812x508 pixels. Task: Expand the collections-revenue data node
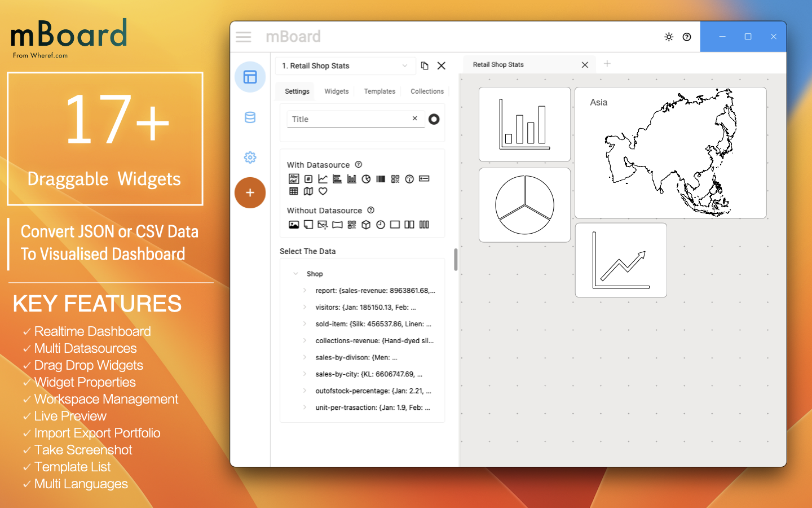point(304,341)
